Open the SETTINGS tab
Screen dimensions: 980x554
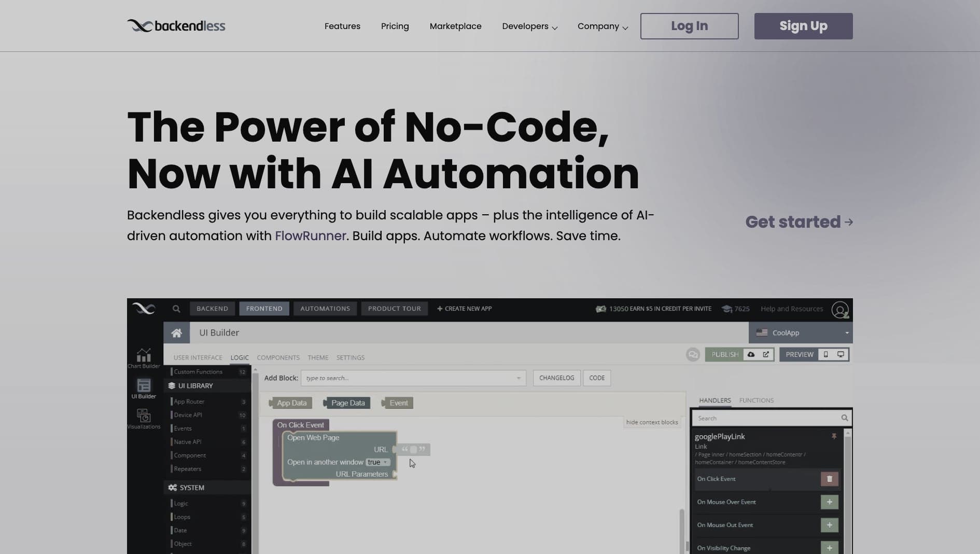tap(351, 357)
